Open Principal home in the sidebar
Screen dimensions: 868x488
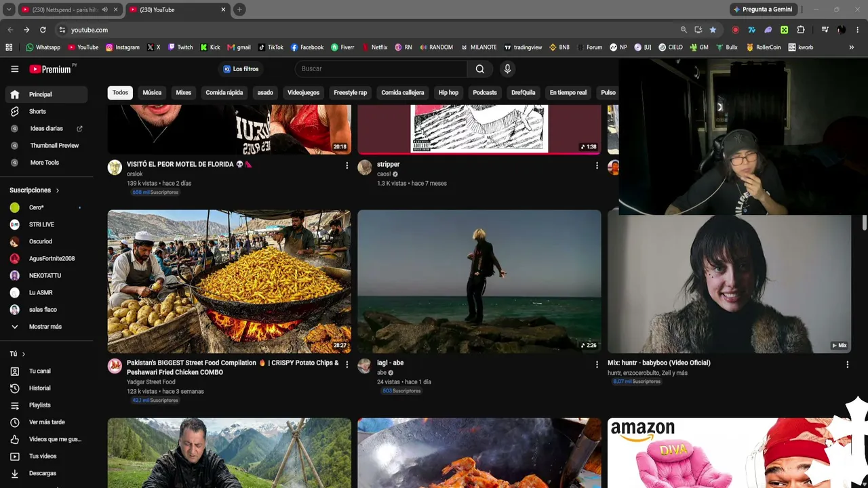pyautogui.click(x=46, y=94)
